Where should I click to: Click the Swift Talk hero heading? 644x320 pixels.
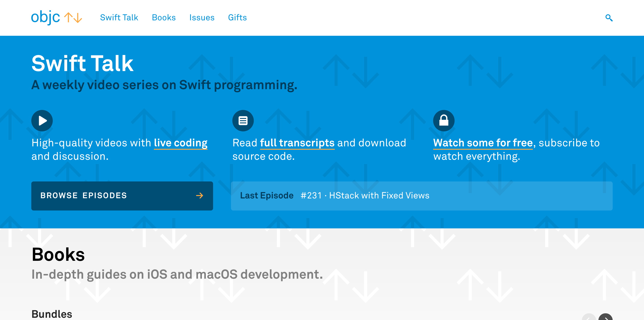(x=82, y=63)
